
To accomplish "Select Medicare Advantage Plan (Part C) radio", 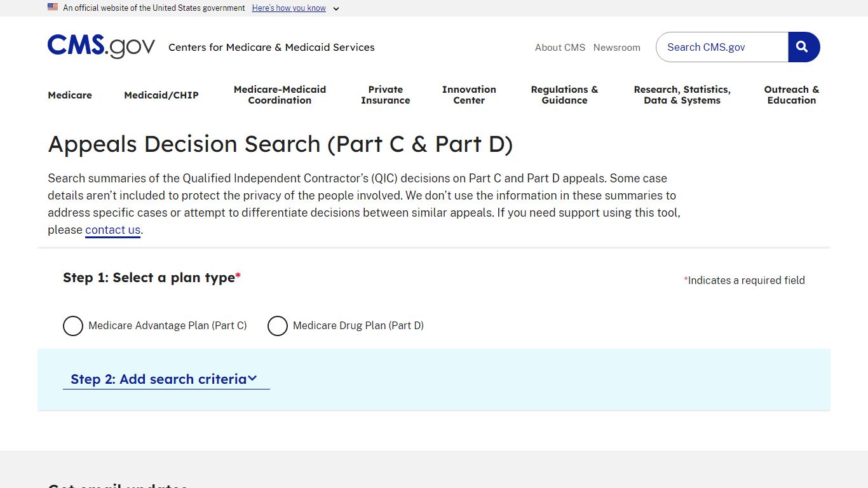I will [x=73, y=326].
